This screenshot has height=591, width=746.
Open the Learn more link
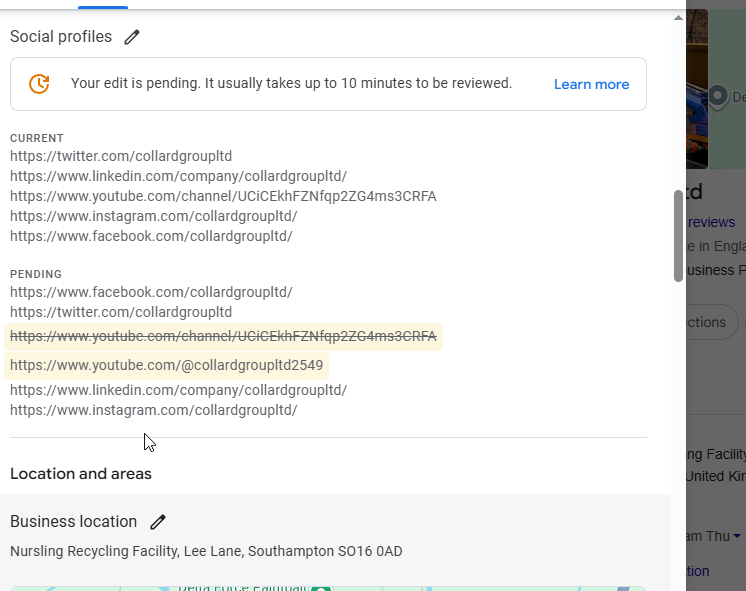click(591, 84)
